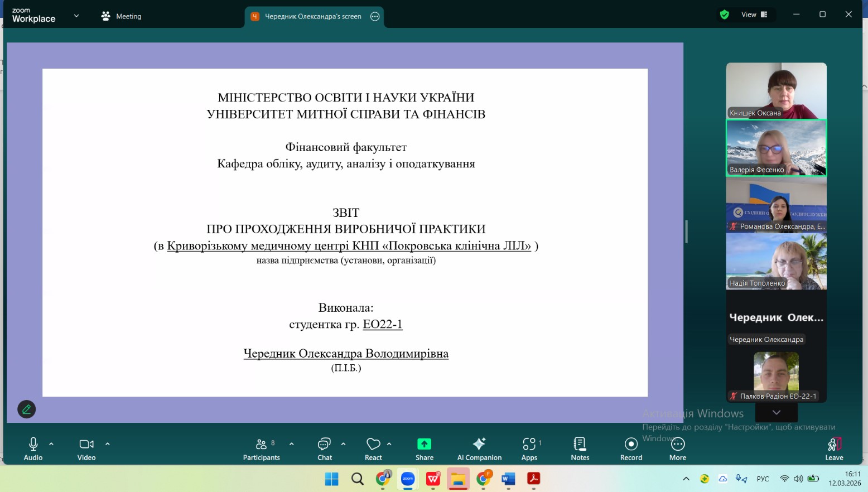Open AI Companion
868x492 pixels.
[x=479, y=449]
